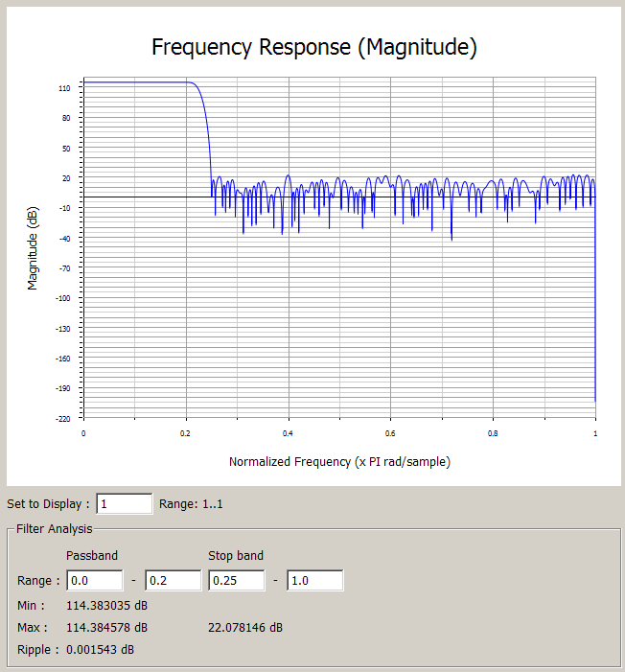Click the 0.8 tick label on frequency axis
Screen dimensions: 625x672
pyautogui.click(x=493, y=433)
